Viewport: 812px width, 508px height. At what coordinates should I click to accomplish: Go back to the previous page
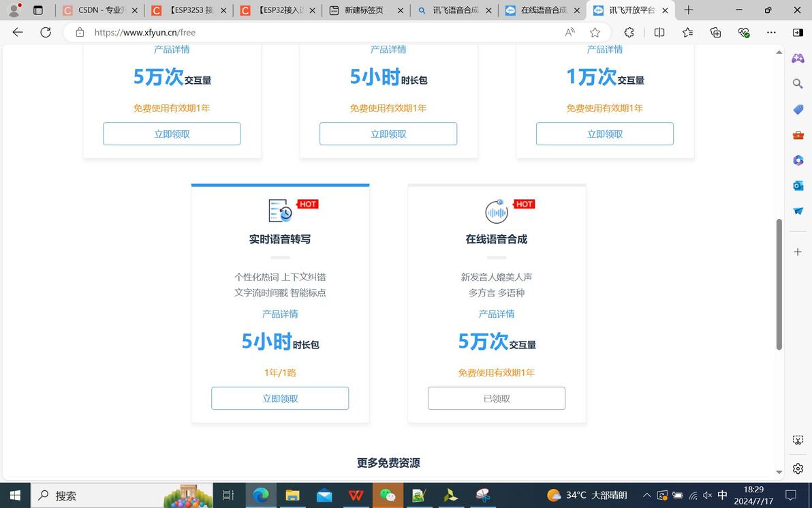coord(18,32)
